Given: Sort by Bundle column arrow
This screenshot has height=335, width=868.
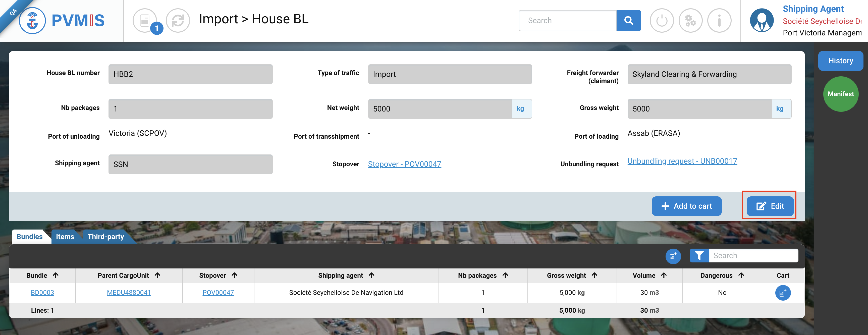Looking at the screenshot, I should (x=56, y=275).
